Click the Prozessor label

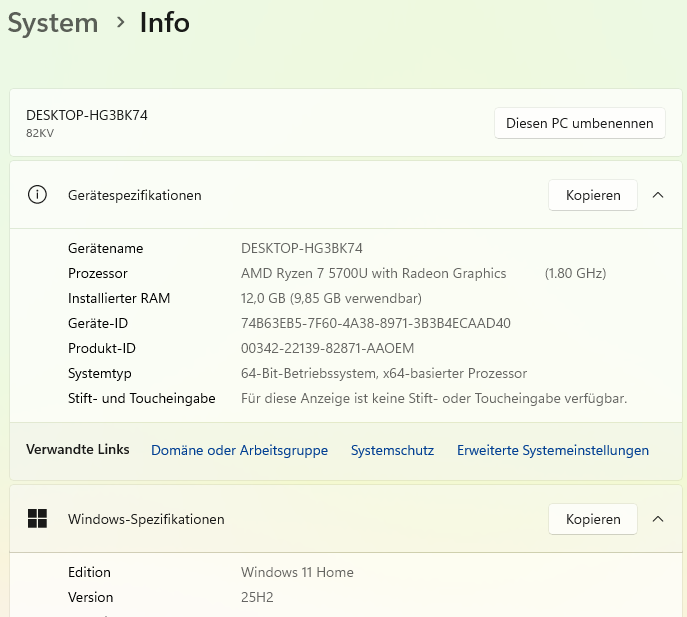[x=98, y=273]
